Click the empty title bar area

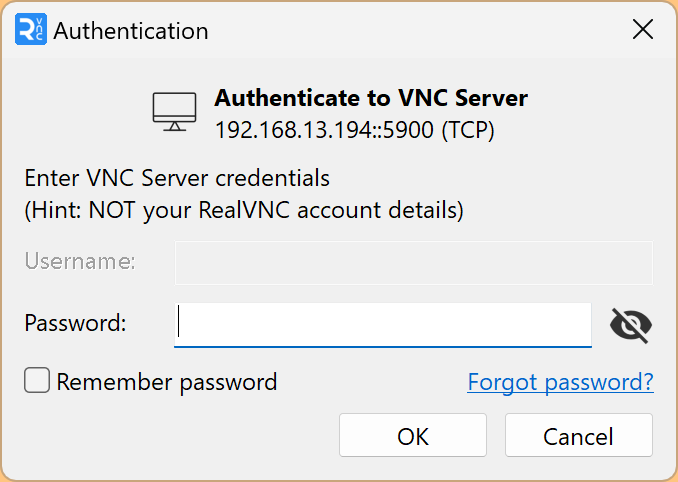pos(420,30)
